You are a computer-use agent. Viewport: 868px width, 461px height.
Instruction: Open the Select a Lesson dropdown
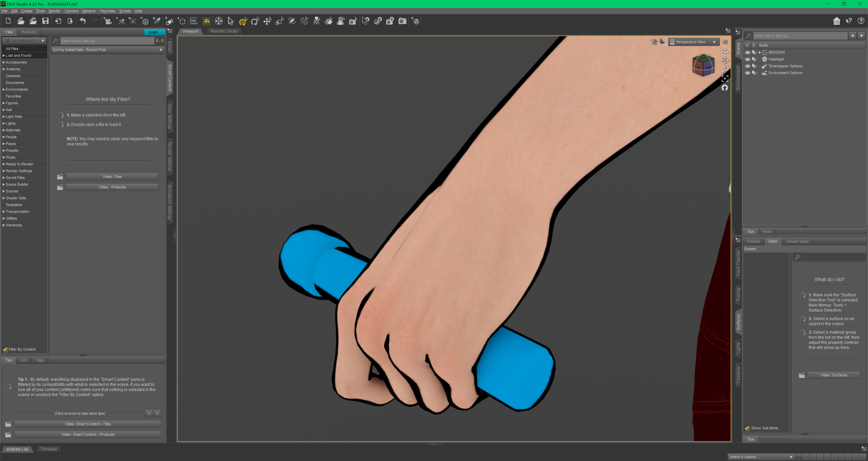(761, 457)
